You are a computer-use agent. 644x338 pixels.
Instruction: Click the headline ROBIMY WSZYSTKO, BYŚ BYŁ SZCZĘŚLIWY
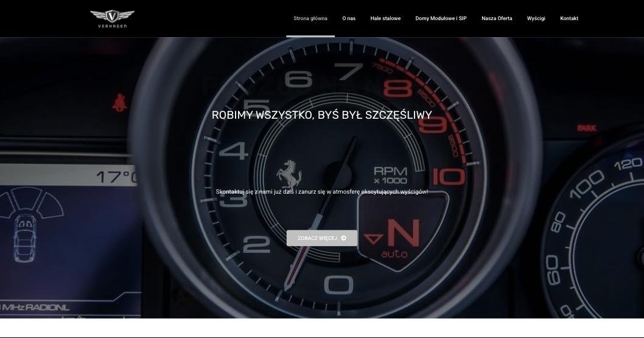click(x=322, y=115)
